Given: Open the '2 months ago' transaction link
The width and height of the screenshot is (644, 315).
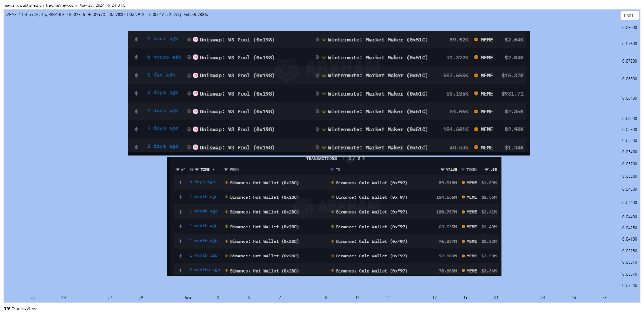Looking at the screenshot, I should pos(205,270).
